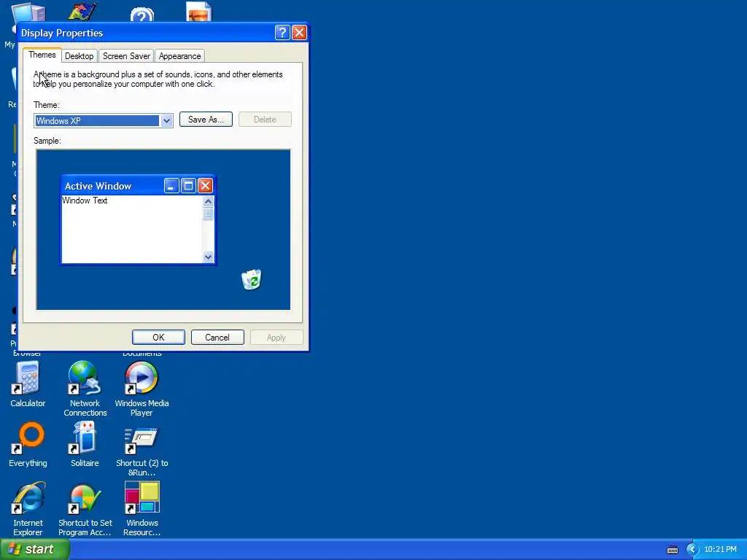Open the Calculator desktop shortcut
Image resolution: width=747 pixels, height=560 pixels.
click(28, 384)
